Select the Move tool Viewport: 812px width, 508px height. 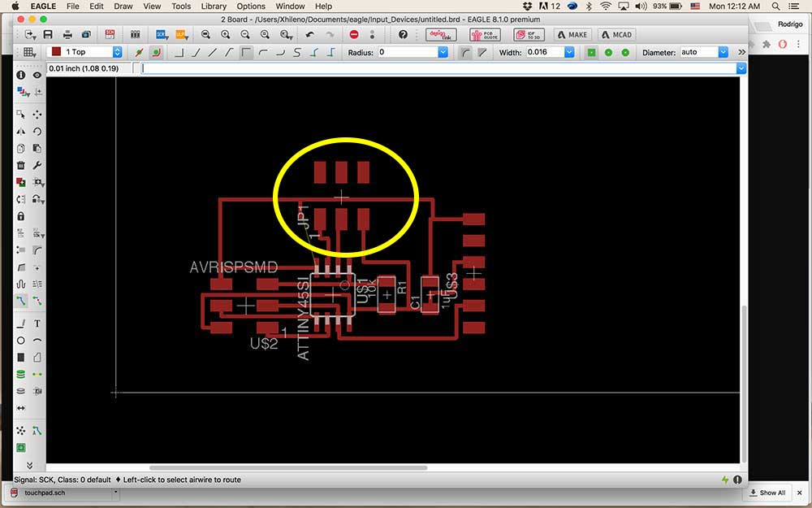37,114
